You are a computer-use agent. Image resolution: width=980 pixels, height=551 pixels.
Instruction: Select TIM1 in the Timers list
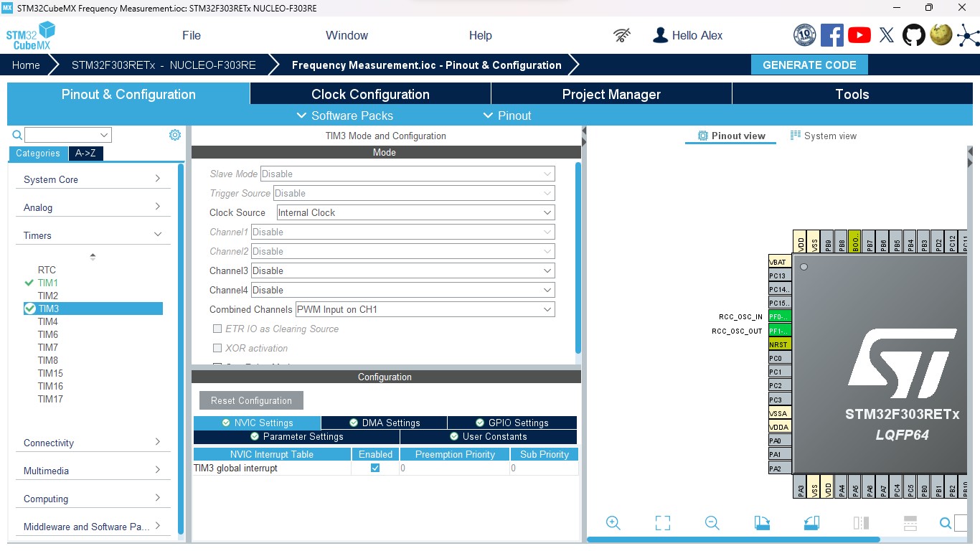pos(48,283)
